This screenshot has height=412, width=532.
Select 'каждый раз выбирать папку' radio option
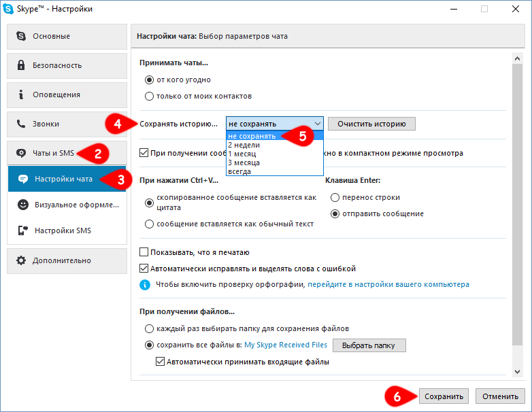coord(149,328)
